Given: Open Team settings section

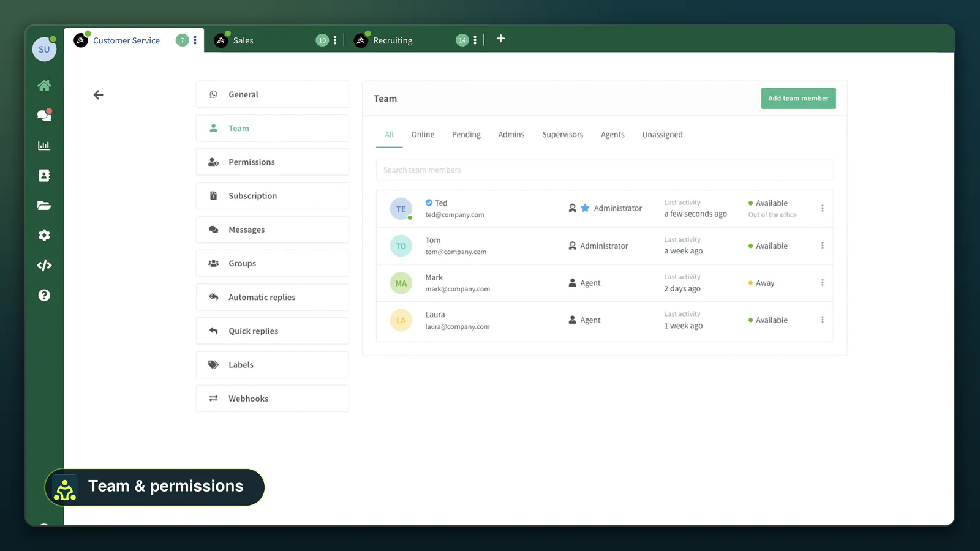Looking at the screenshot, I should (273, 128).
